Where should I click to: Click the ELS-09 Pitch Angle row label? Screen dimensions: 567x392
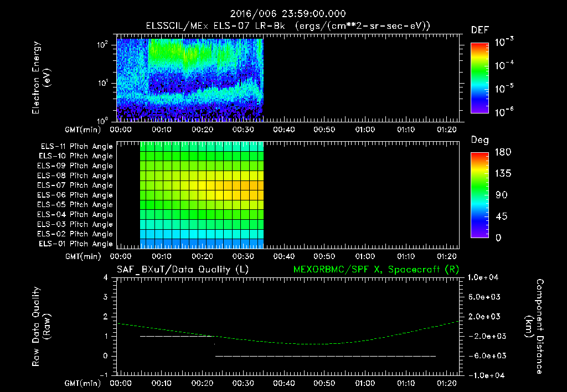click(x=75, y=166)
